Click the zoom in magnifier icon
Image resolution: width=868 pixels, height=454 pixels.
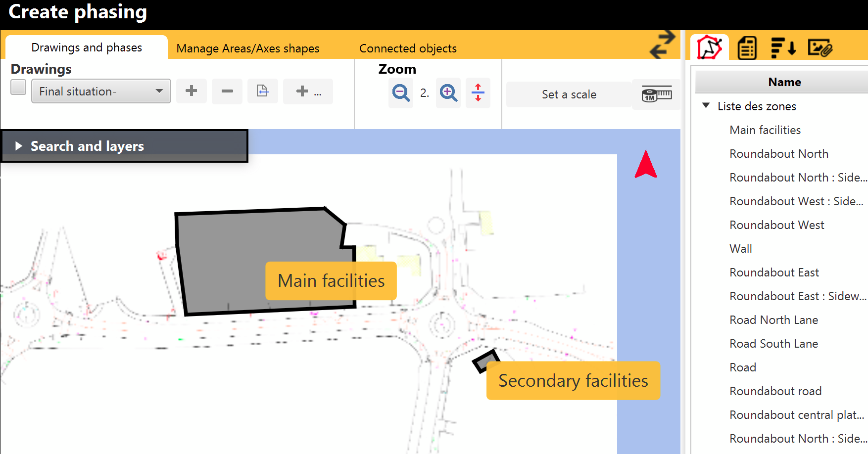448,93
